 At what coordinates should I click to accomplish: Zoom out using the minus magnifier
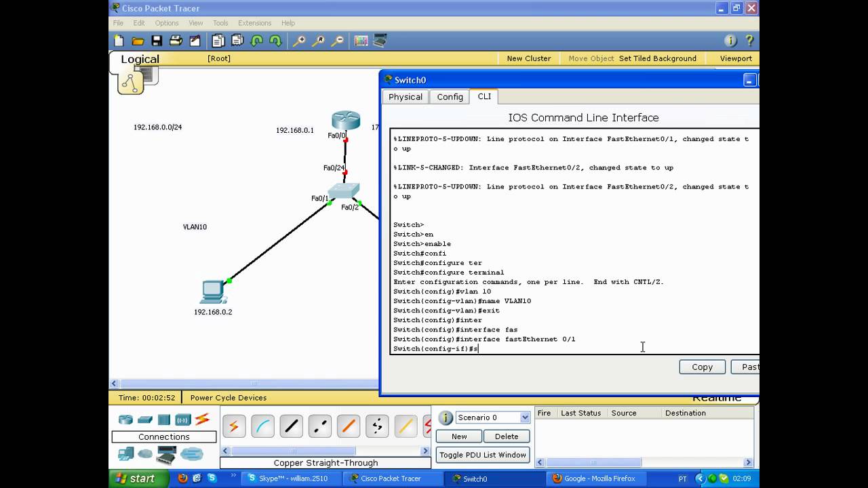tap(337, 41)
